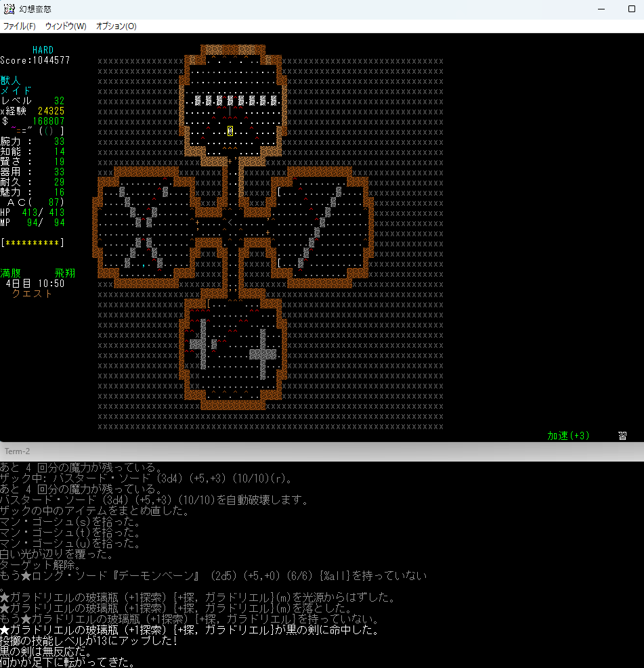Click the HP 413/413 readout

pyautogui.click(x=33, y=212)
